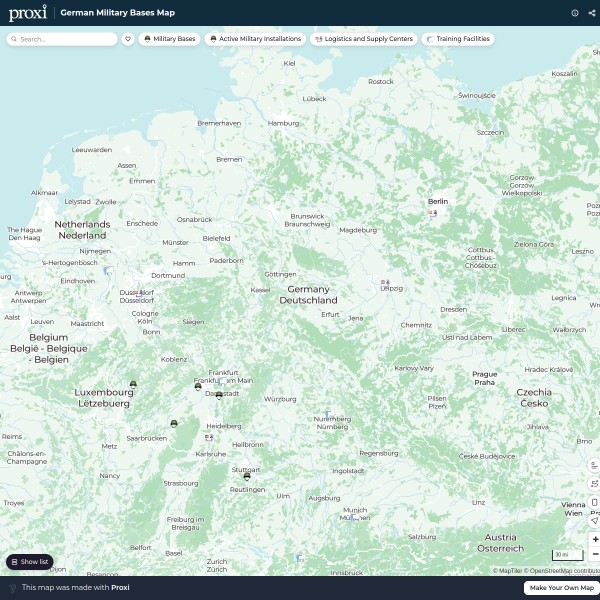Click the Würzburg city label
Screen dimensions: 600x600
280,399
